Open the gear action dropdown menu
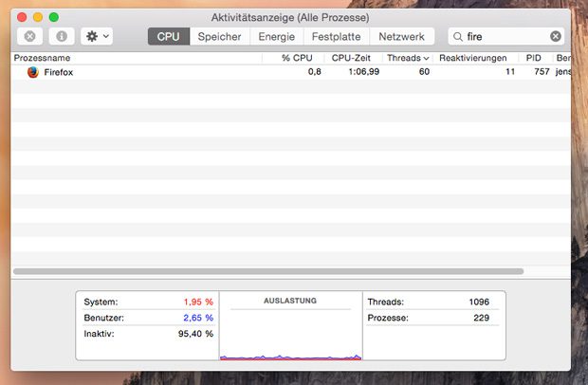This screenshot has width=588, height=385. click(x=97, y=36)
